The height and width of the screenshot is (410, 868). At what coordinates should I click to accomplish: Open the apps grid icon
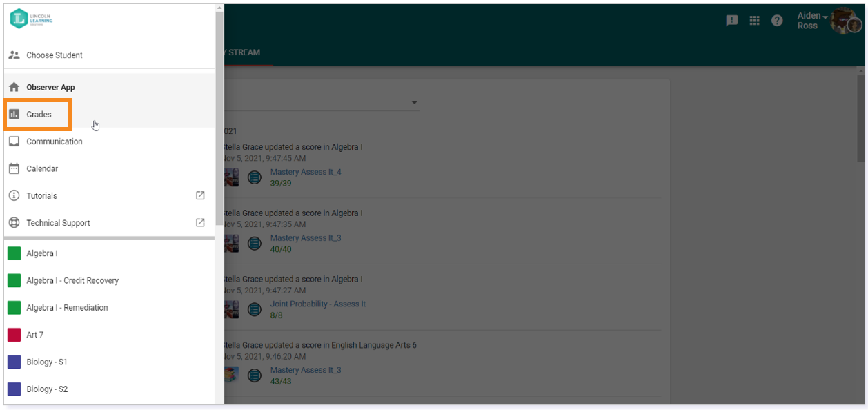coord(755,21)
